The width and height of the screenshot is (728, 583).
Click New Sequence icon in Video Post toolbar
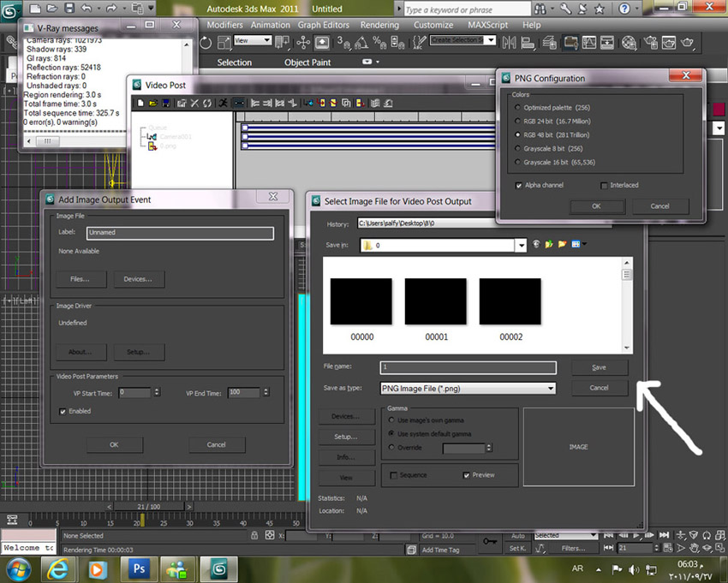pyautogui.click(x=140, y=103)
